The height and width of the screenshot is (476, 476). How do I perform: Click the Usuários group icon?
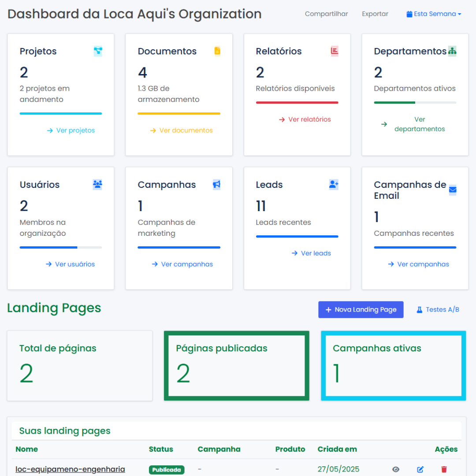click(97, 184)
